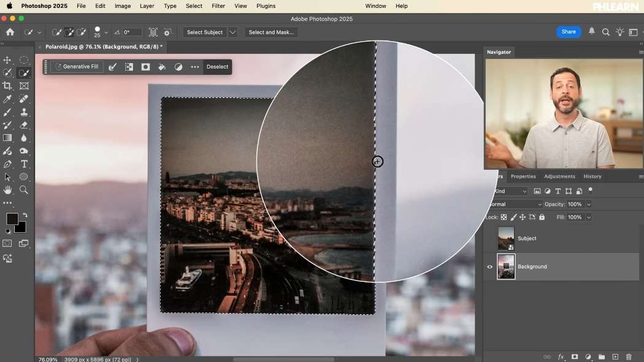Open the Navigator panel menu
This screenshot has width=644, height=362.
coord(641,52)
